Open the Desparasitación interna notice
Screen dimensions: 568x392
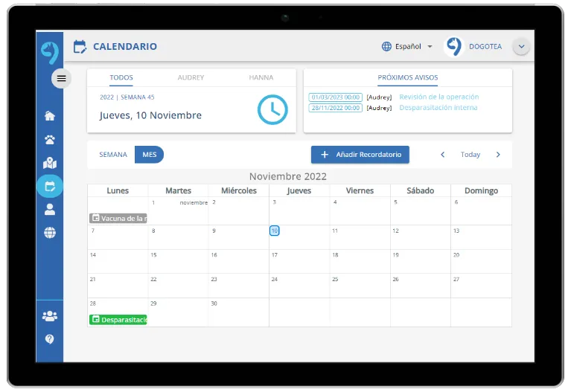click(438, 108)
